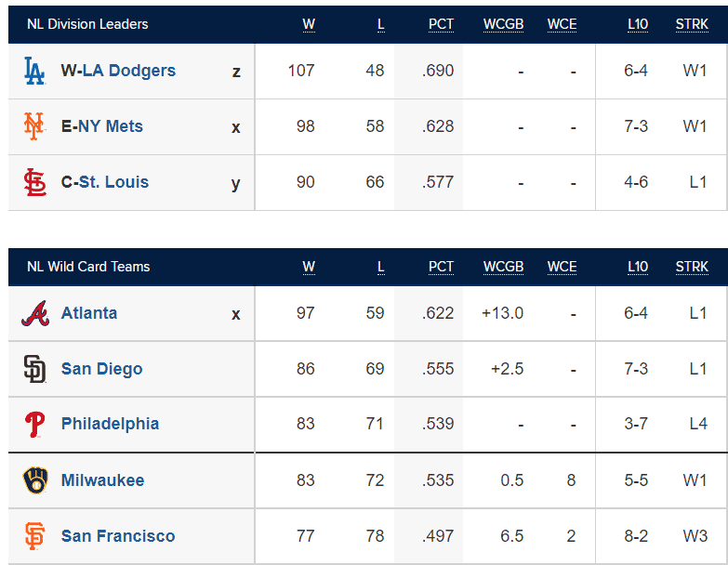Click L10 header in Wild Card table
Screen dimensions: 728x565
pyautogui.click(x=638, y=268)
